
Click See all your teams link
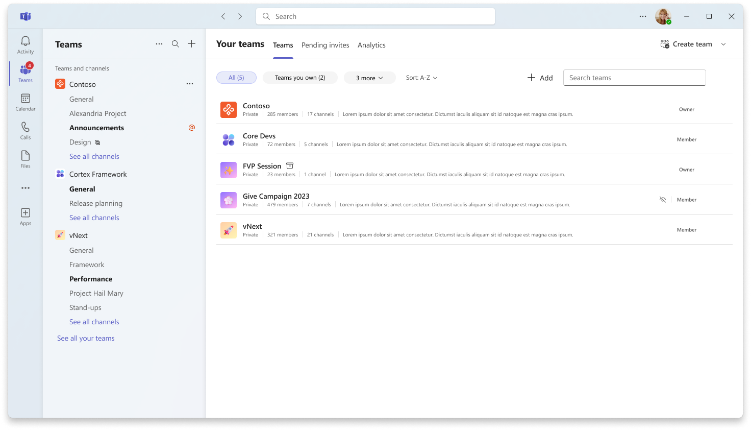tap(86, 338)
